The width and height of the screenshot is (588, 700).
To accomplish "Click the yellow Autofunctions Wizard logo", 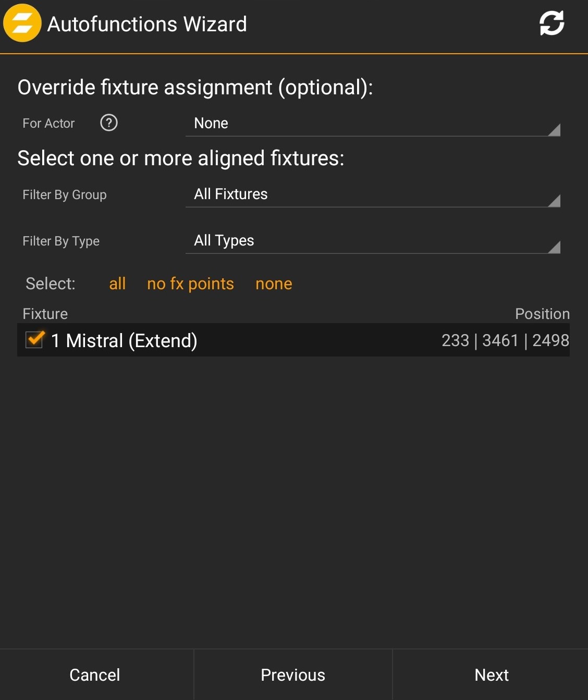I will 22,23.
